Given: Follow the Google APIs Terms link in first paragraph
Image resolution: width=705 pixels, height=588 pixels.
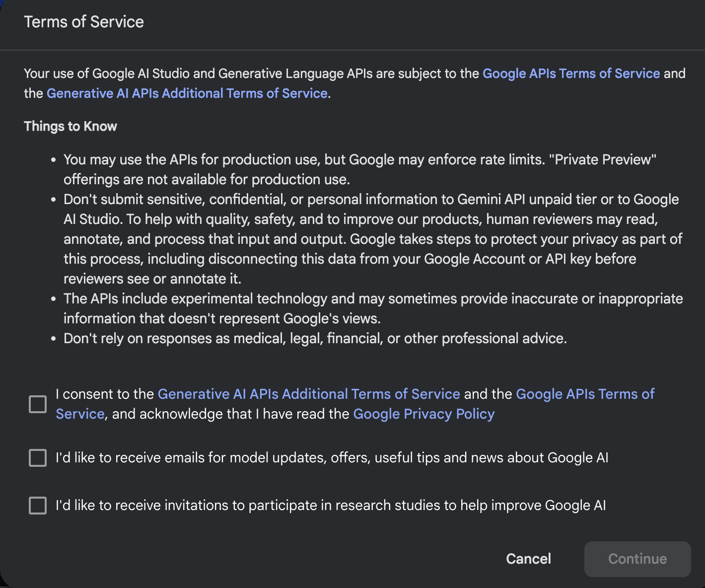Looking at the screenshot, I should pos(570,73).
